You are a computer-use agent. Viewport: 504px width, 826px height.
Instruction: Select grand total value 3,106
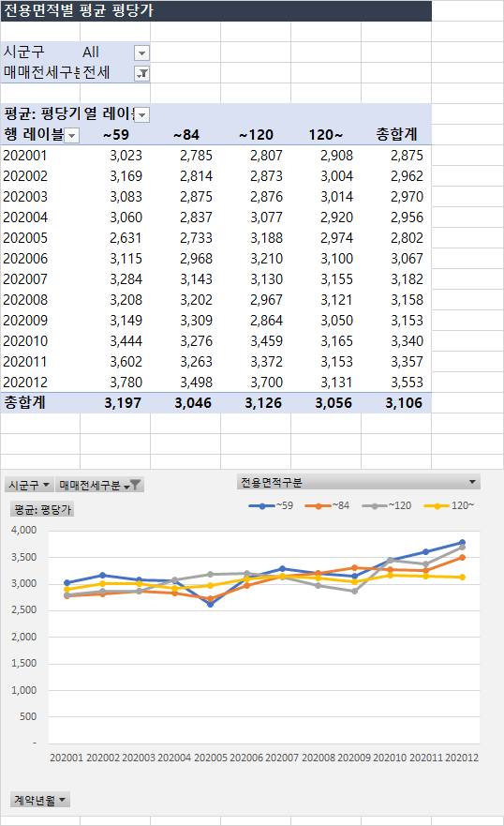click(396, 403)
